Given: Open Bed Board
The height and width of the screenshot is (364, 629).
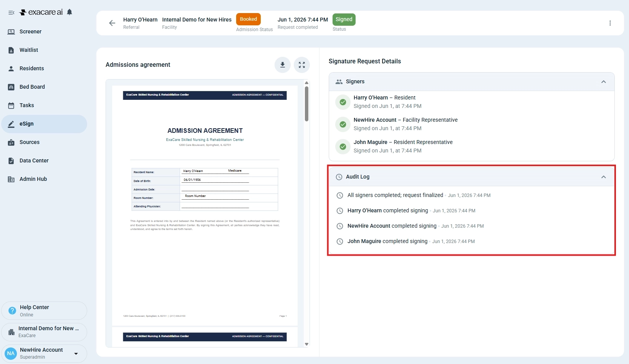Looking at the screenshot, I should point(44,87).
